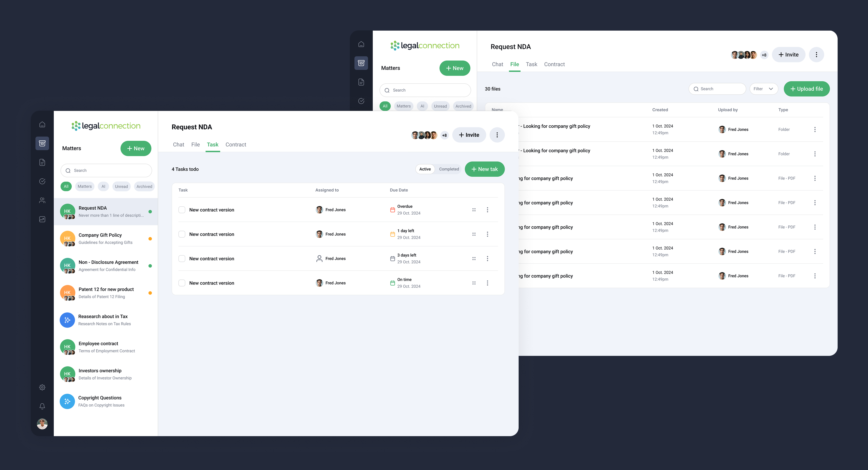Select the Completed toggle option

coord(449,169)
